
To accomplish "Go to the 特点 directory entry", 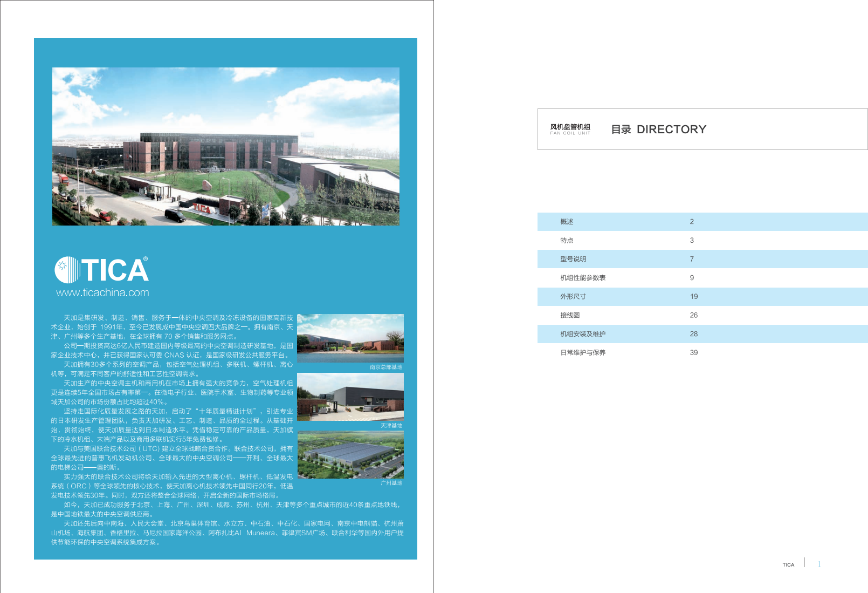I will (x=567, y=241).
